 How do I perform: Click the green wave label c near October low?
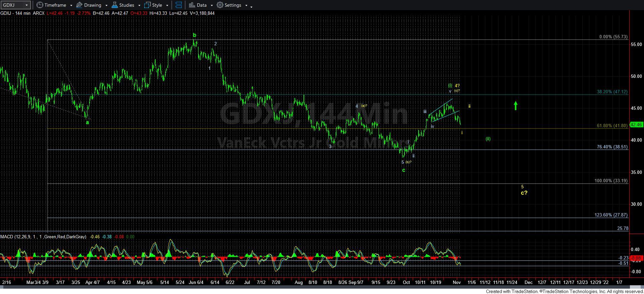pos(404,170)
